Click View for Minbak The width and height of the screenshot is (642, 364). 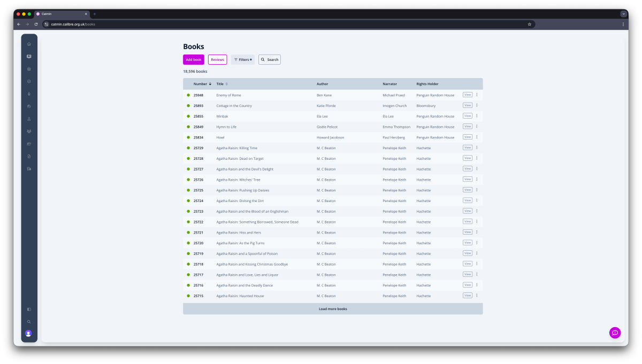tap(468, 116)
